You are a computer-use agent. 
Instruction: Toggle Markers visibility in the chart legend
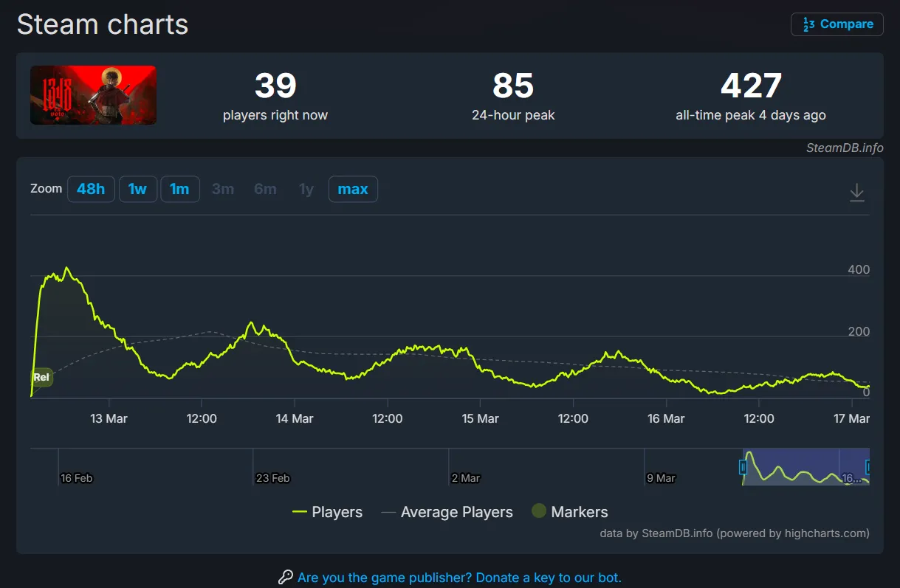click(570, 511)
